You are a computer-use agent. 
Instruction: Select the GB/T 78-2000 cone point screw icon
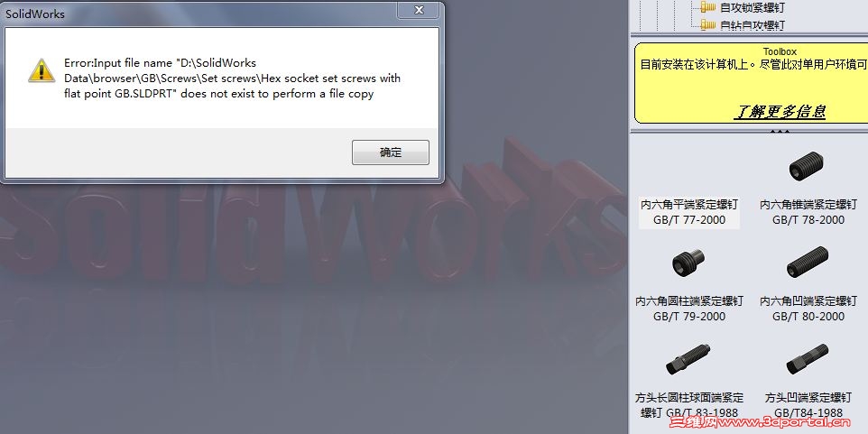[x=808, y=165]
